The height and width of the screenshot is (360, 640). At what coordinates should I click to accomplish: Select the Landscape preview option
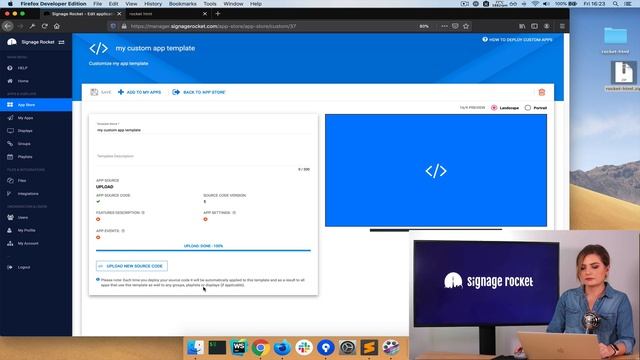tap(505, 108)
